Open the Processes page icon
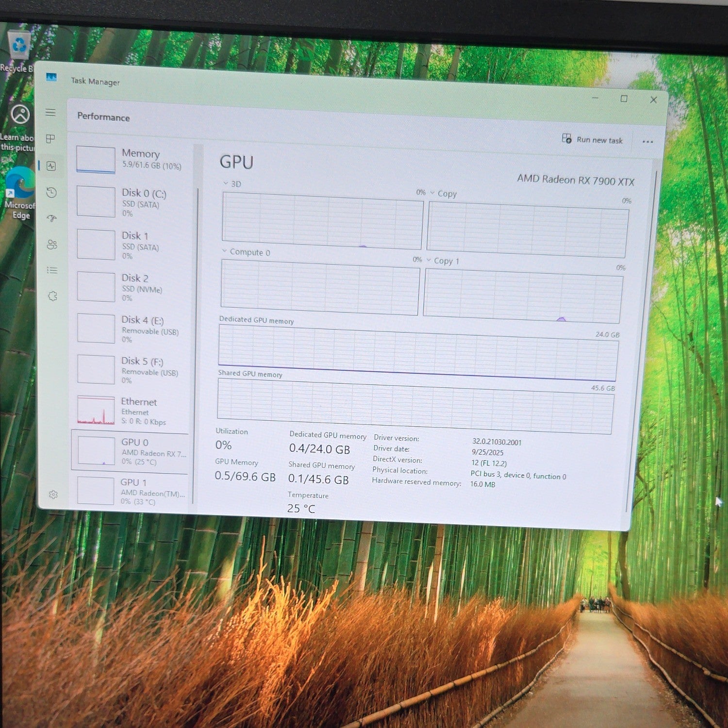 click(x=50, y=139)
